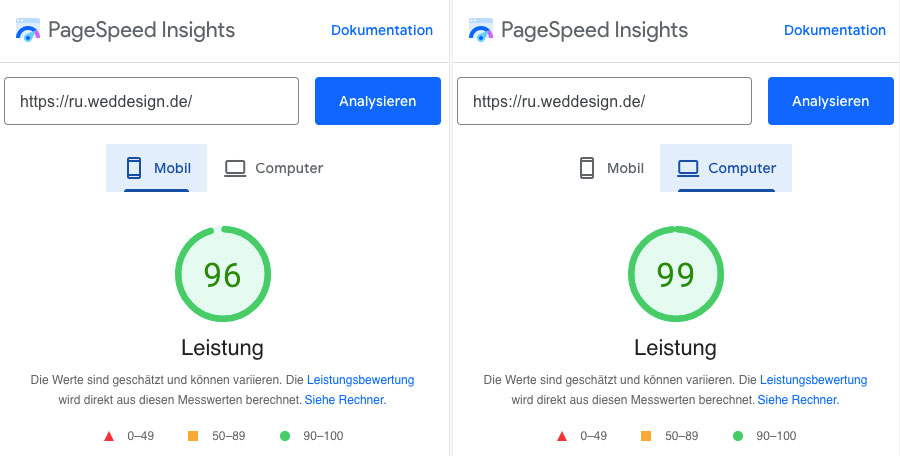Open Siehe Rechner link in right panel
Viewport: 900px width, 456px height.
pyautogui.click(x=798, y=400)
